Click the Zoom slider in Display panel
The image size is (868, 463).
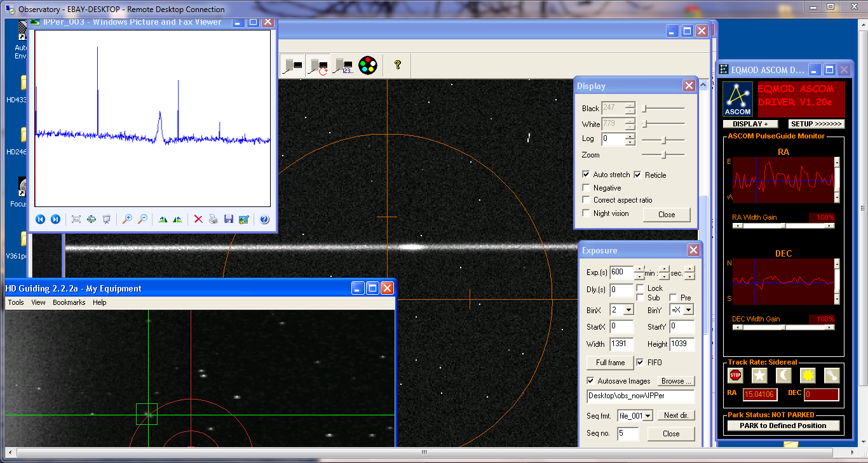coord(664,155)
